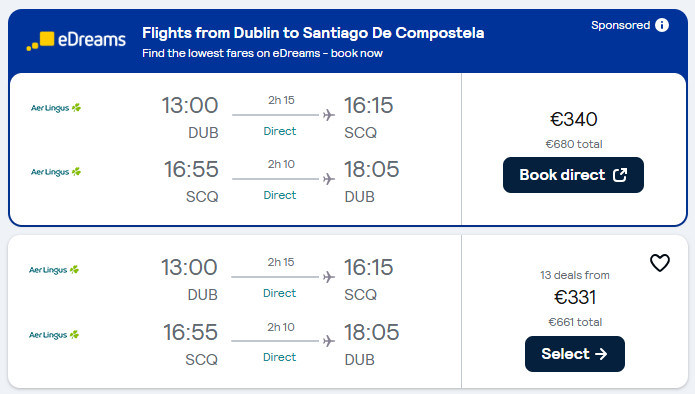Click airplane icon on sponsored 16:55 return flight
The width and height of the screenshot is (695, 394).
tap(328, 179)
